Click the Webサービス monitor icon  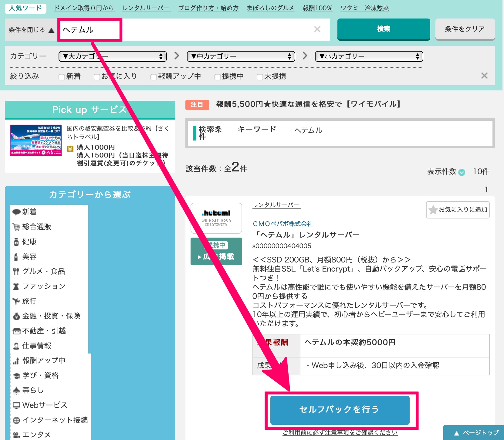click(16, 405)
